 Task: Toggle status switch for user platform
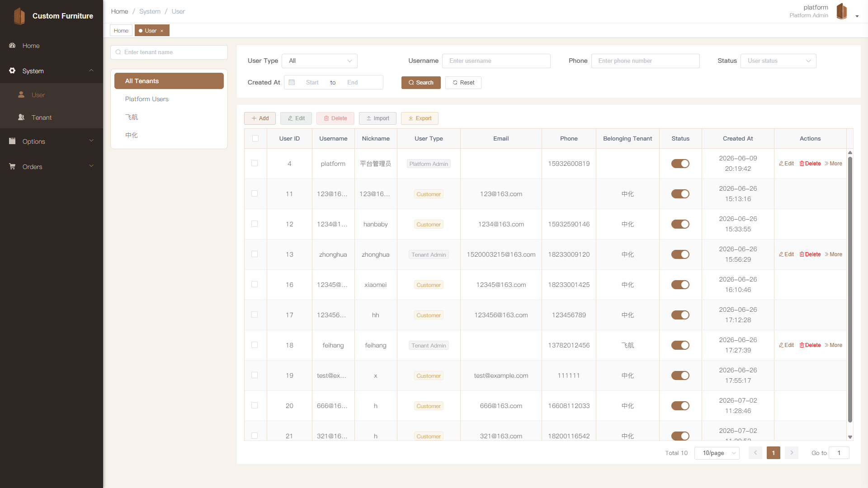(680, 164)
